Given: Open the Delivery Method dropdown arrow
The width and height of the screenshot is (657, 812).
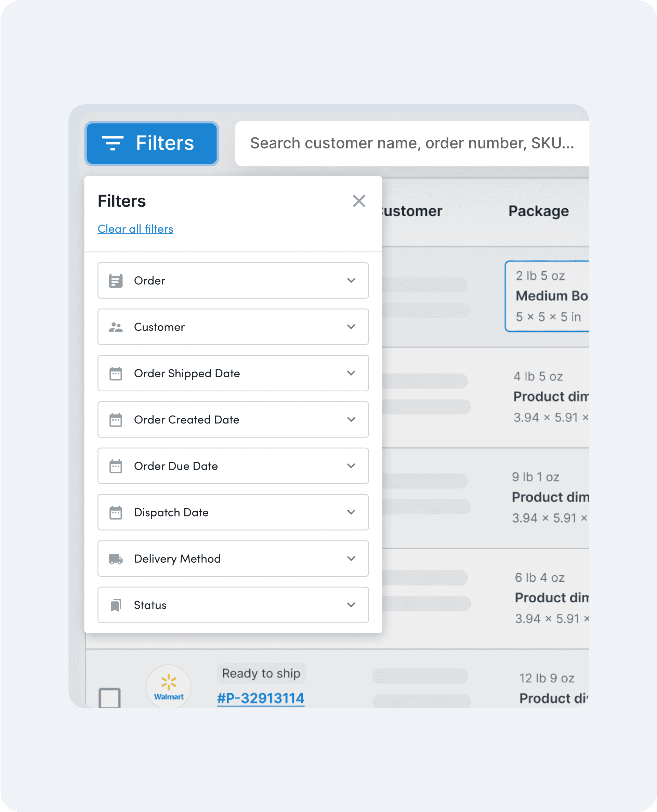Looking at the screenshot, I should tap(351, 558).
